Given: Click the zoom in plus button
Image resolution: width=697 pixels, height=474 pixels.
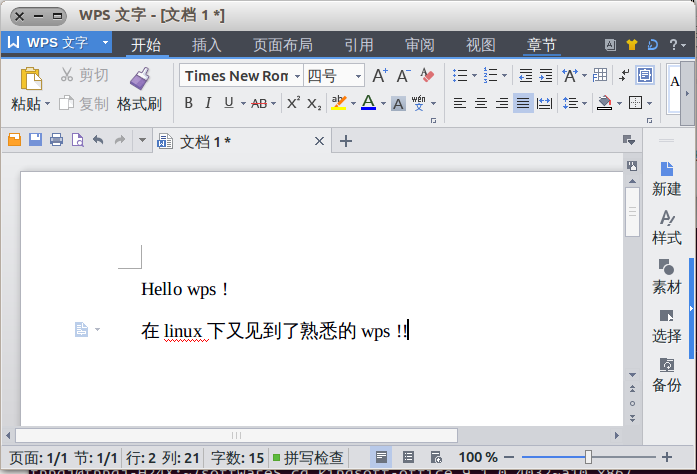Looking at the screenshot, I should (x=667, y=457).
